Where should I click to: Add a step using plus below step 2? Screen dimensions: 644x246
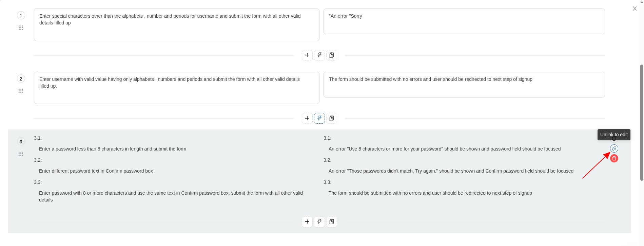pos(307,118)
